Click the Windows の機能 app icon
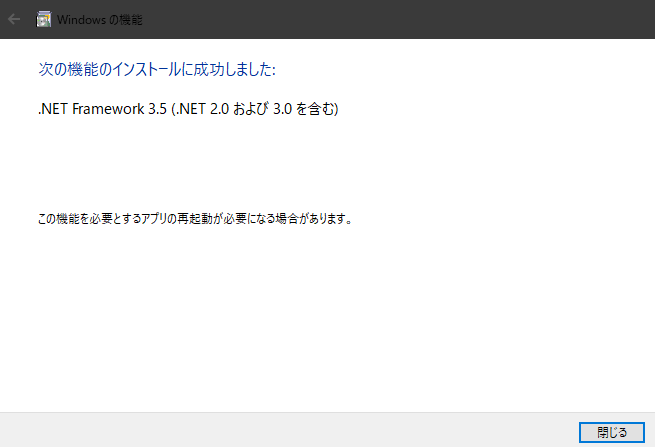The height and width of the screenshot is (447, 655). click(43, 19)
